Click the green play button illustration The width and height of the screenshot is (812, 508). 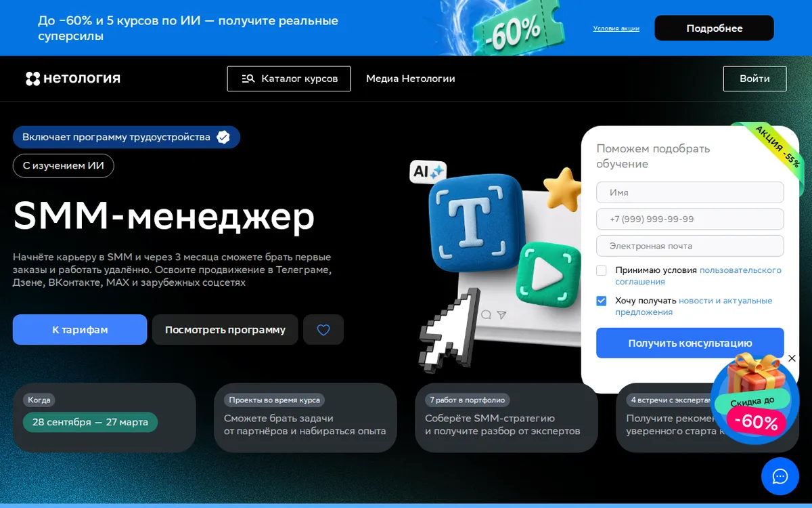[549, 275]
